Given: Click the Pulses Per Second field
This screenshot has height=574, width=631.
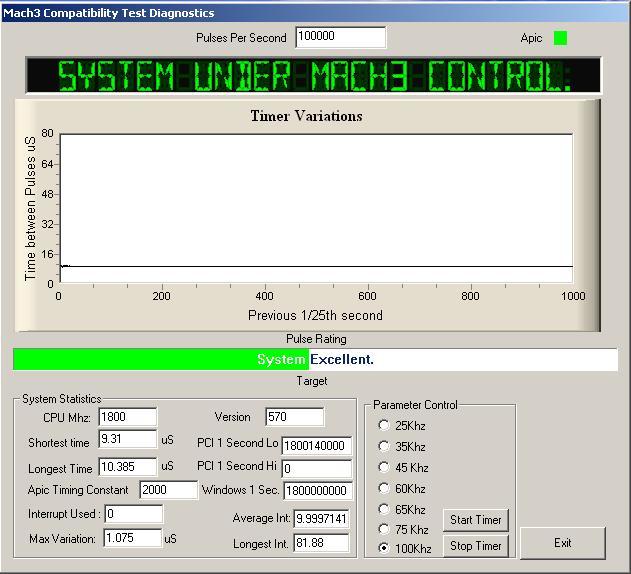Looking at the screenshot, I should pos(340,37).
